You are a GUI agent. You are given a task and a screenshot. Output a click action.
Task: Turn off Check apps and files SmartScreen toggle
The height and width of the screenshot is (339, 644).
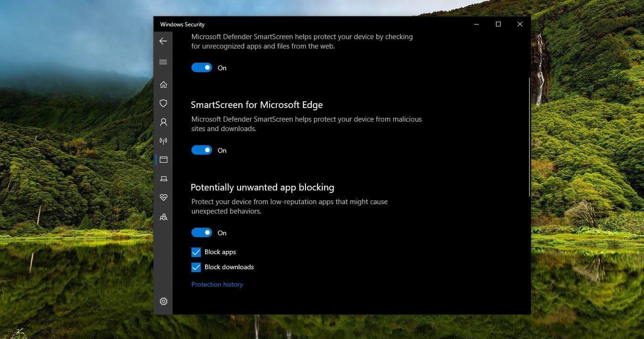click(202, 68)
